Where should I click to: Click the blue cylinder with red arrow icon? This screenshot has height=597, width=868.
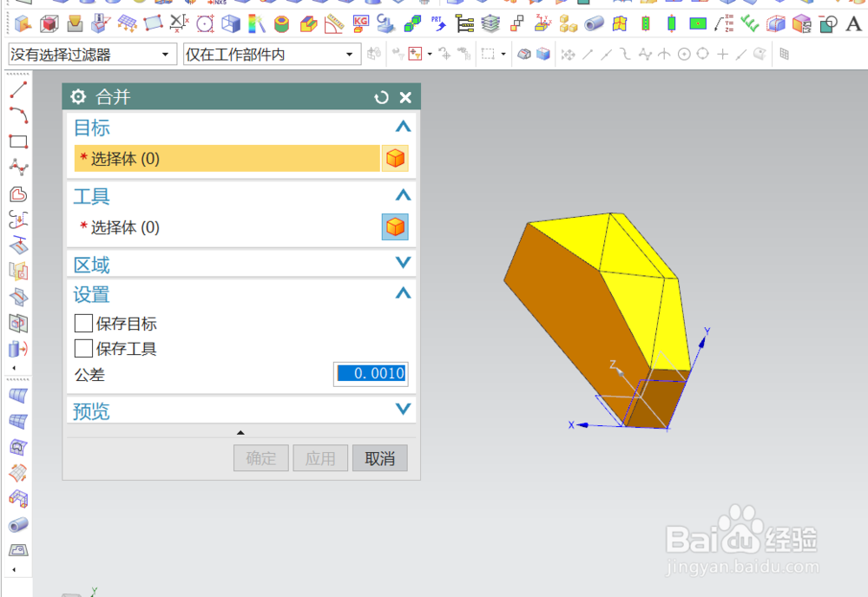click(18, 349)
